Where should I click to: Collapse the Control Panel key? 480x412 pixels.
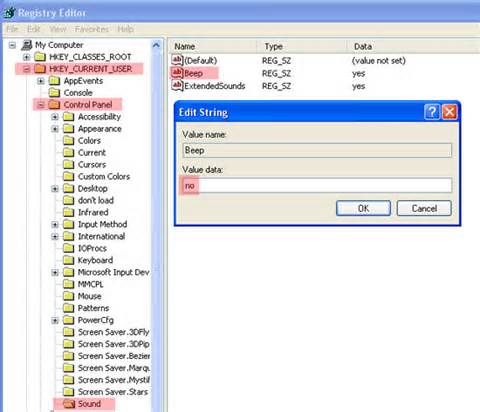[41, 105]
